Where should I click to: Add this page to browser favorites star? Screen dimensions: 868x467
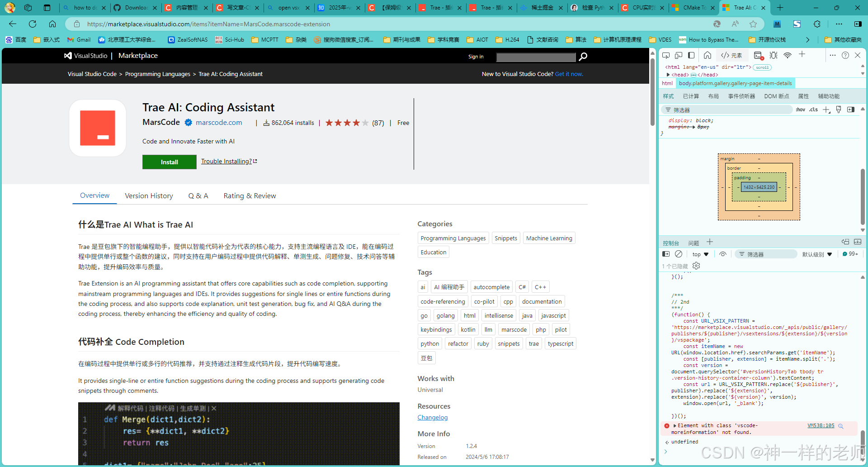click(753, 24)
